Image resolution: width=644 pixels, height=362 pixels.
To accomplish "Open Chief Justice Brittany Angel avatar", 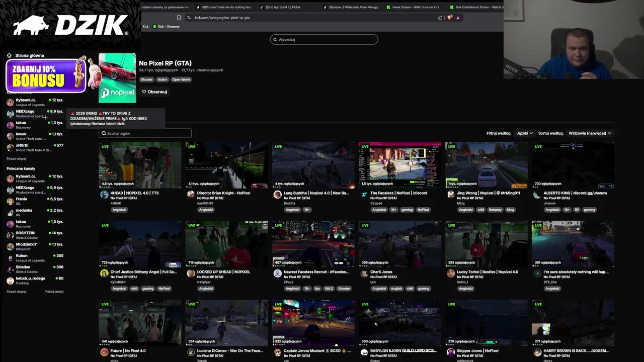I will pyautogui.click(x=104, y=274).
